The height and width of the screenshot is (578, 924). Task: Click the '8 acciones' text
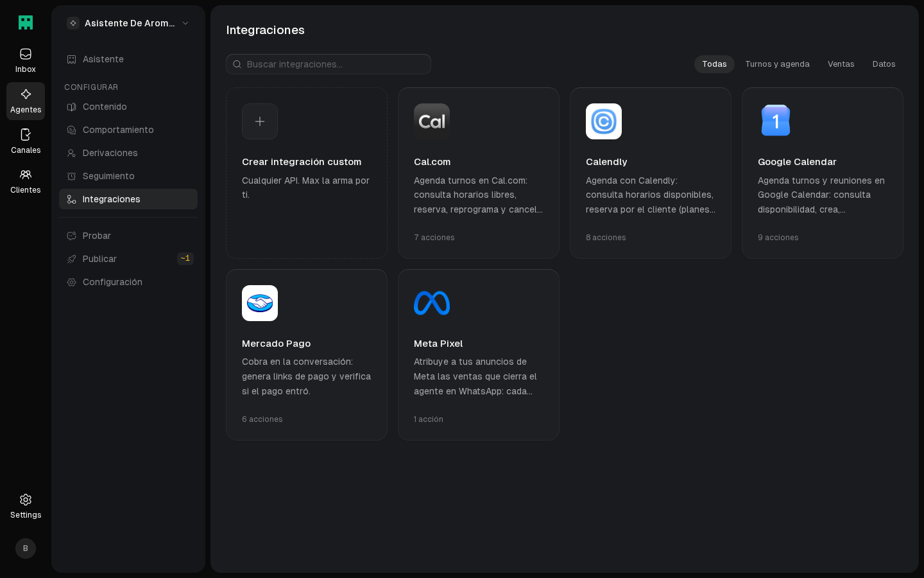(x=606, y=238)
